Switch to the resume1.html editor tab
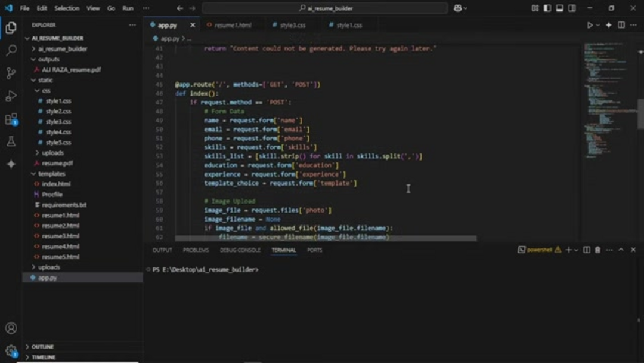 [233, 26]
